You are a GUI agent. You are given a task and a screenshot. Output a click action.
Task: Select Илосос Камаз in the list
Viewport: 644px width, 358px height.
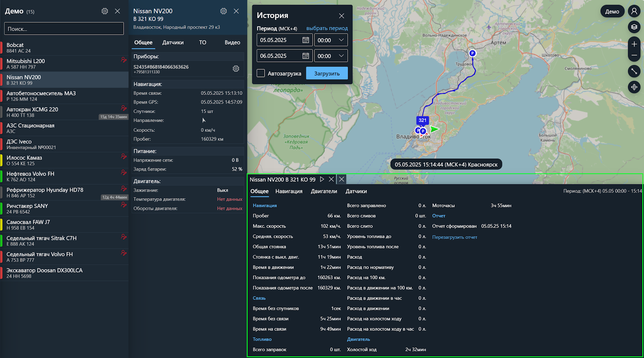[64, 161]
